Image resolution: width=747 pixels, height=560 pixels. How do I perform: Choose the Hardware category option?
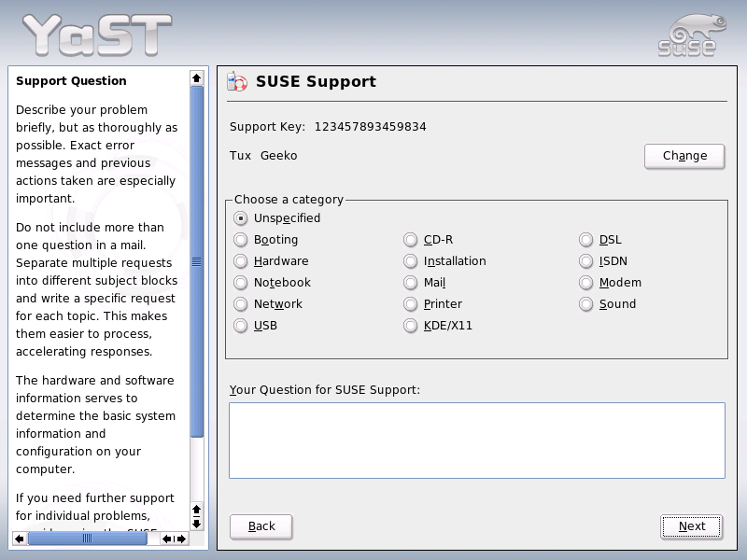point(241,261)
